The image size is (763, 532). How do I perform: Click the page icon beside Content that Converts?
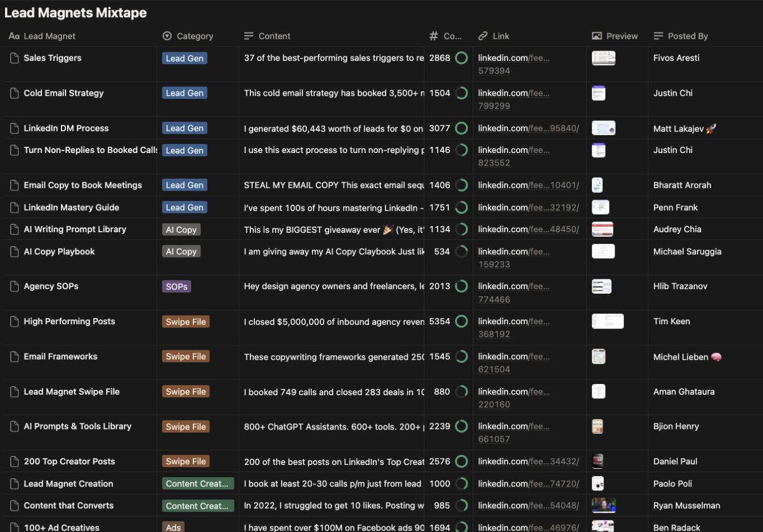tap(14, 506)
